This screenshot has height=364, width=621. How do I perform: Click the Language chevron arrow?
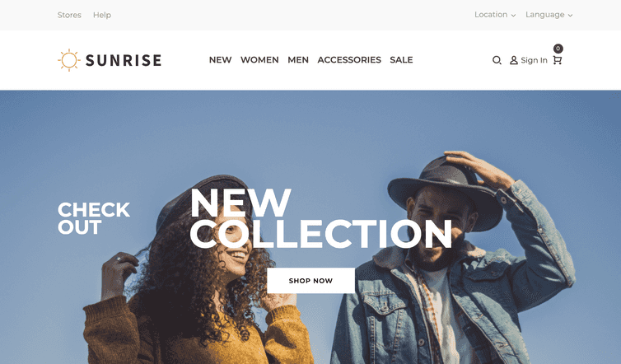click(570, 16)
